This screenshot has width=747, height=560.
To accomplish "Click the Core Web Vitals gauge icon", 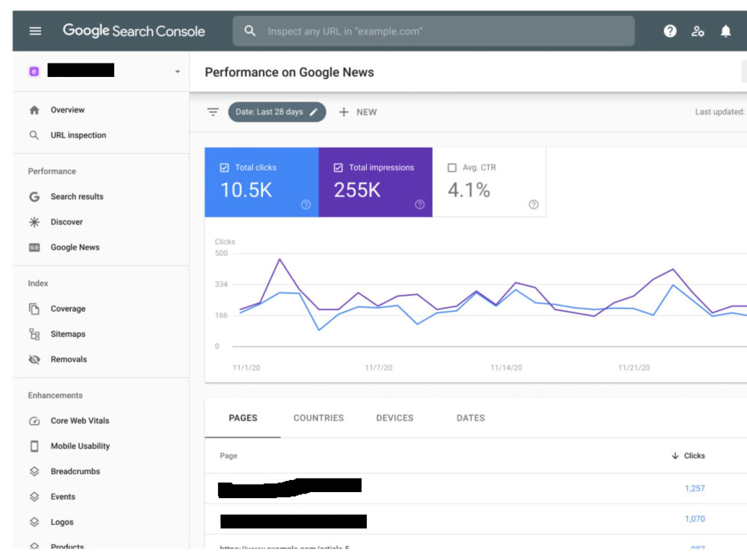I will (x=34, y=420).
